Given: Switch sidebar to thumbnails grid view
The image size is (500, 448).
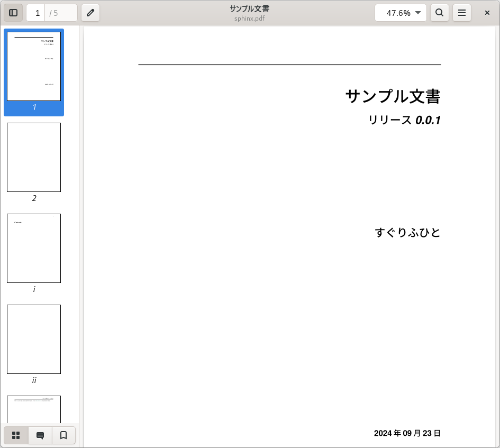Looking at the screenshot, I should coord(16,435).
